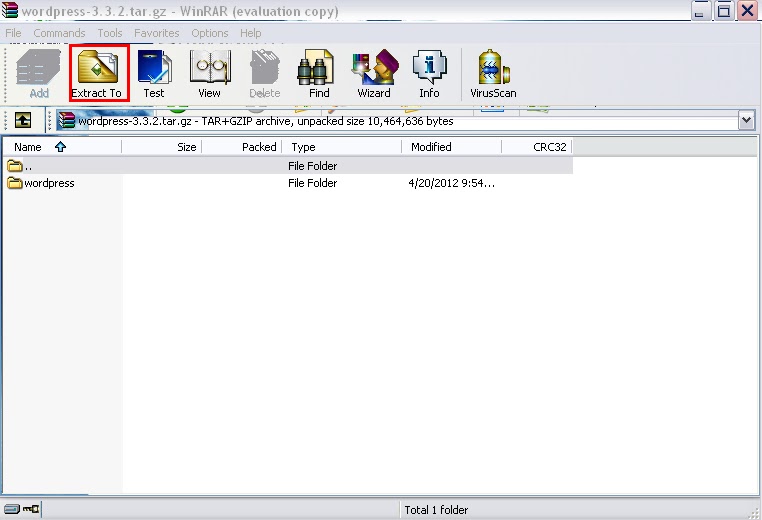Sort by the Modified column header

coord(451,147)
